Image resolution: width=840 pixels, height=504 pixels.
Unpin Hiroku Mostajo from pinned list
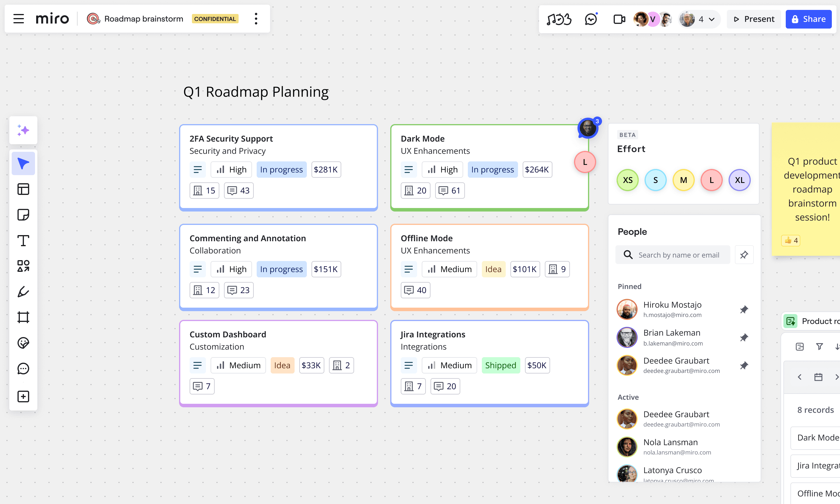(x=744, y=310)
